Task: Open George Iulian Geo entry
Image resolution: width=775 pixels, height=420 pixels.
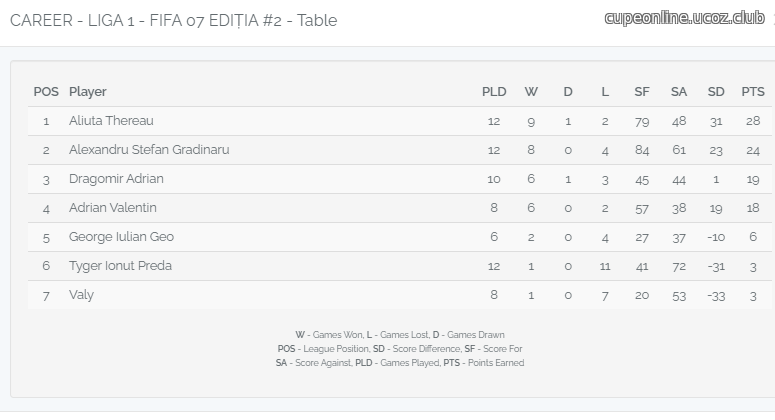Action: (121, 237)
